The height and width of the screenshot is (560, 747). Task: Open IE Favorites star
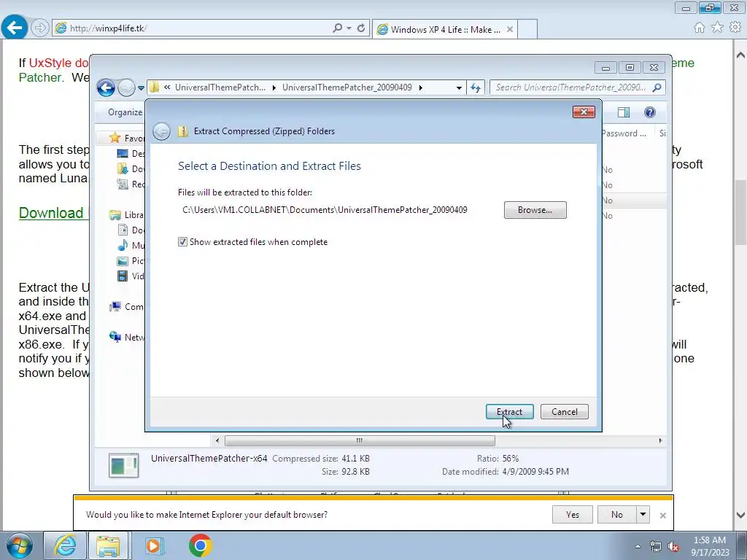coord(718,28)
